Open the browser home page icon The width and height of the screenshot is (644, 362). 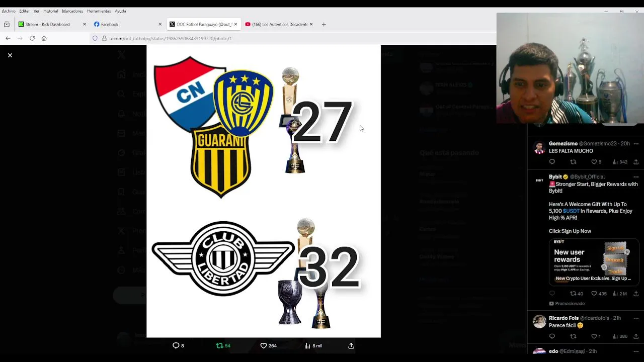pos(44,38)
